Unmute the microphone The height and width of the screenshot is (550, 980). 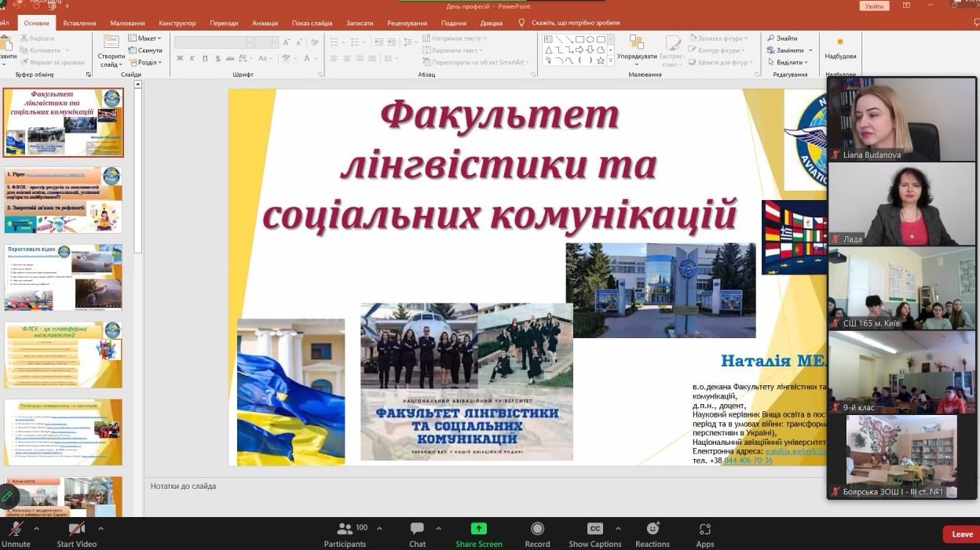pos(14,530)
